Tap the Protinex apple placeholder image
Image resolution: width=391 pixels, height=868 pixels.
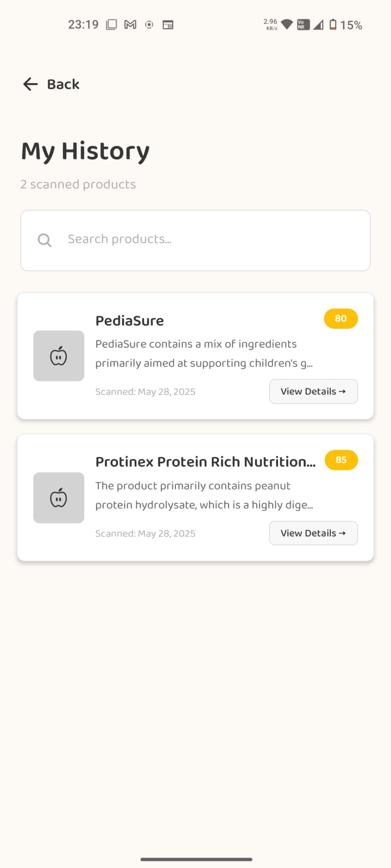pos(59,497)
